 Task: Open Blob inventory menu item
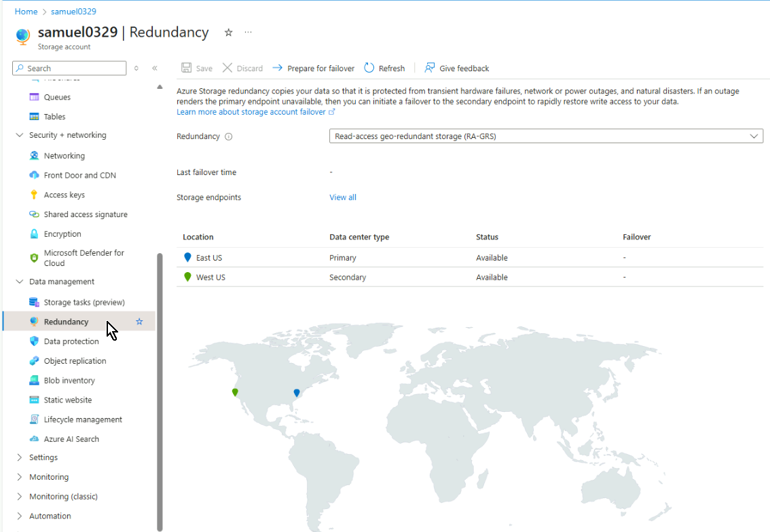[x=69, y=381]
